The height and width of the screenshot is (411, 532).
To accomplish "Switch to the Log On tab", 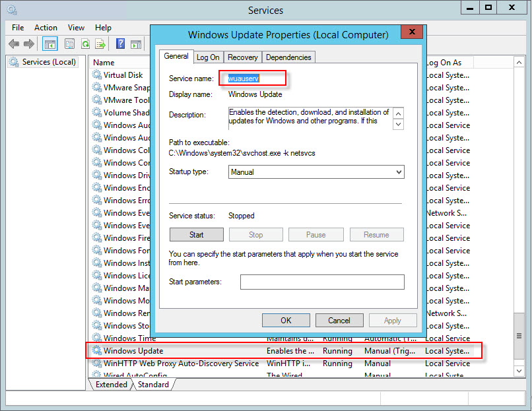I will tap(208, 57).
